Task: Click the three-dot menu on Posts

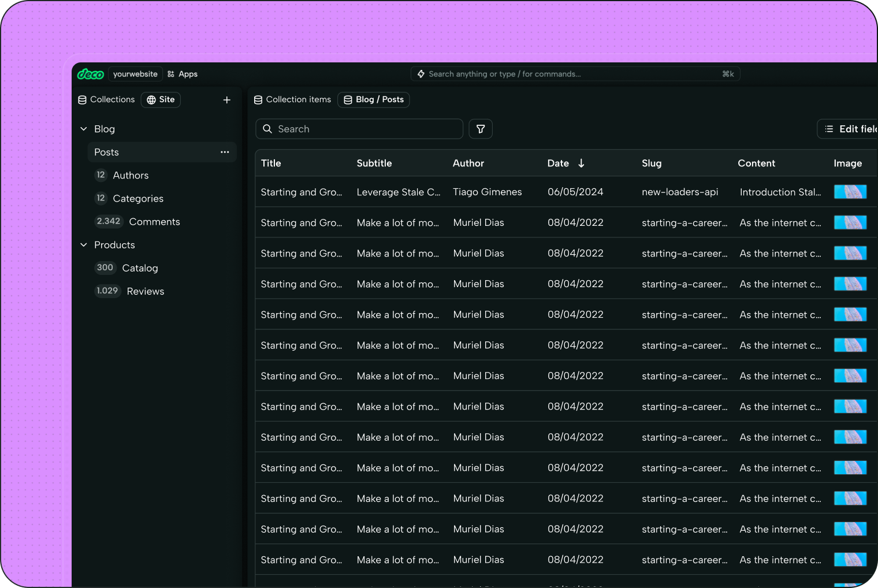Action: click(224, 152)
